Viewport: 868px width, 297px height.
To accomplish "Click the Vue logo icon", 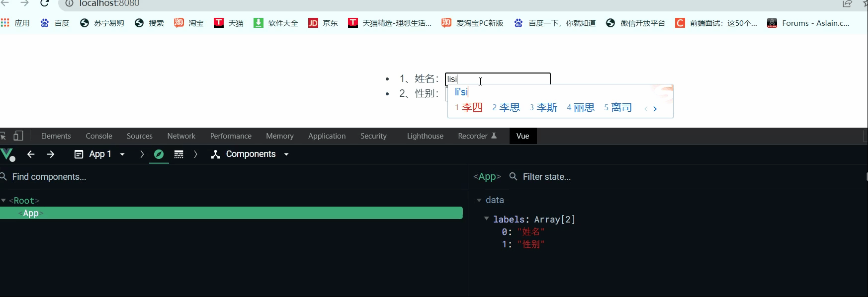I will tap(8, 154).
